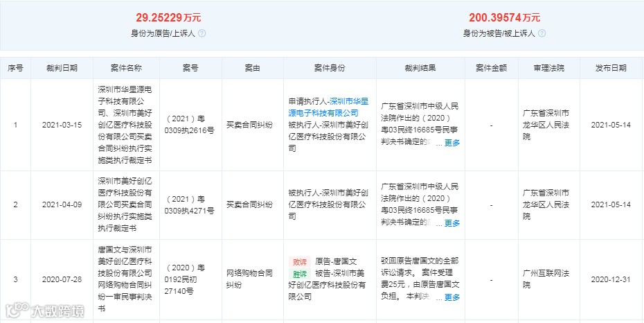This screenshot has height=323, width=644.
Task: Click 被执行人 party text in row 2
Action: (327, 205)
